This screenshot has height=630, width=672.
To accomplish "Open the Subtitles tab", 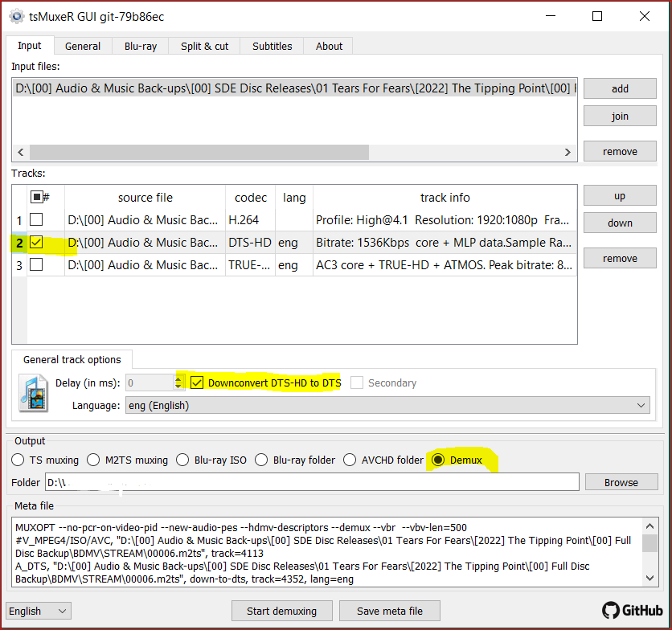I will click(272, 46).
